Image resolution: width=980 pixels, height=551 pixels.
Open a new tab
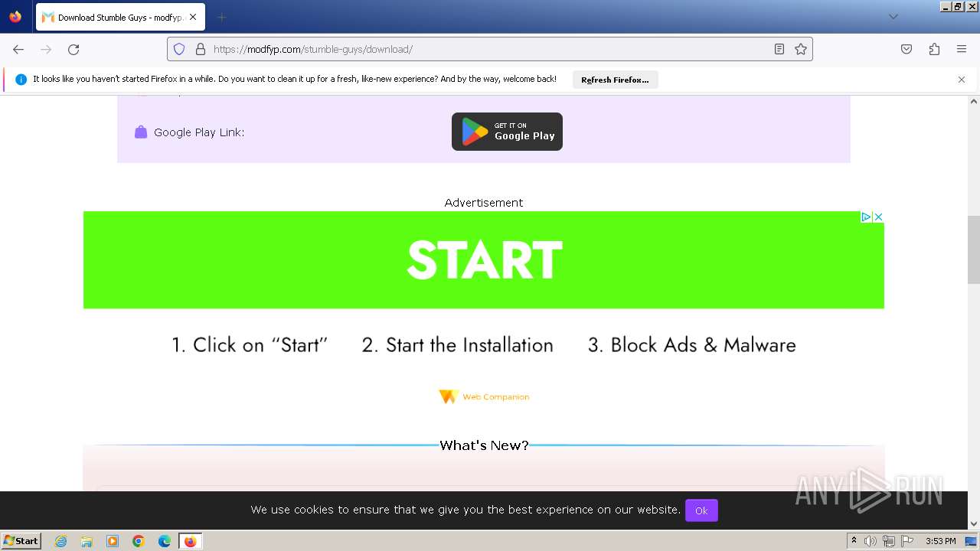coord(221,17)
